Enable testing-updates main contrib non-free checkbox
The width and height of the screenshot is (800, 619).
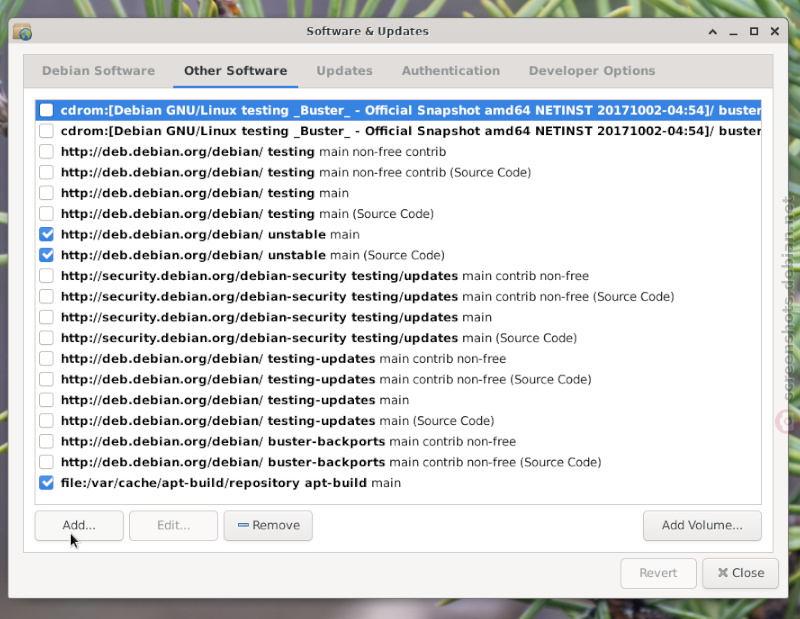point(46,359)
